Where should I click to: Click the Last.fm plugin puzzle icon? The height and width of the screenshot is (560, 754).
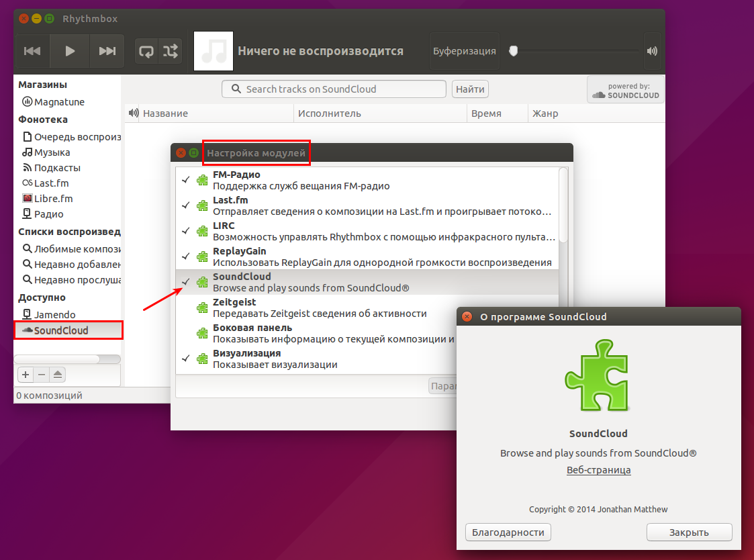coord(203,206)
